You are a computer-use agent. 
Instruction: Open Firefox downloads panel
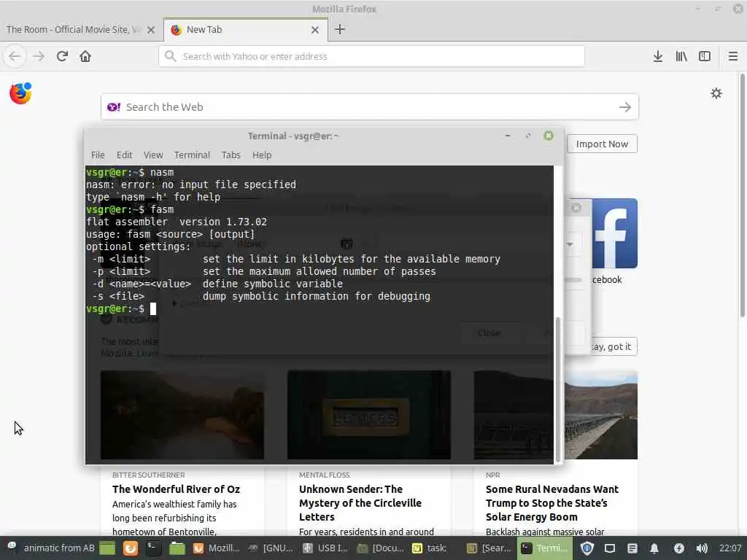tap(658, 56)
